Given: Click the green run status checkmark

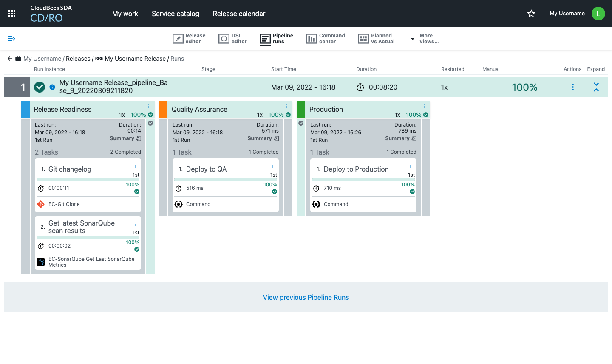Looking at the screenshot, I should [40, 87].
